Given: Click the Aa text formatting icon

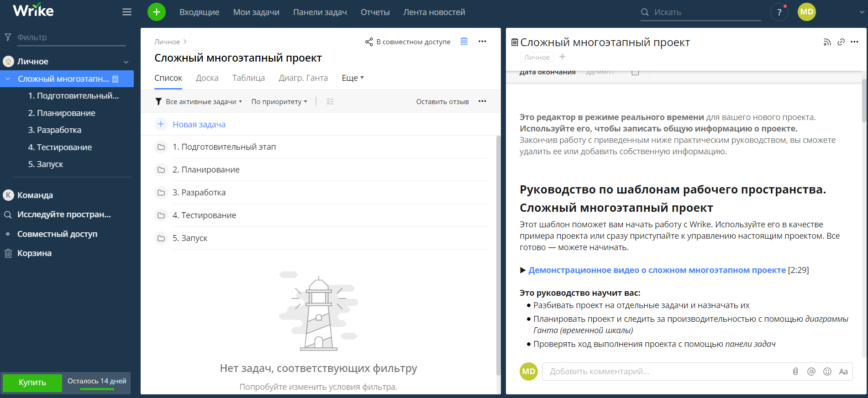Looking at the screenshot, I should pos(843,372).
